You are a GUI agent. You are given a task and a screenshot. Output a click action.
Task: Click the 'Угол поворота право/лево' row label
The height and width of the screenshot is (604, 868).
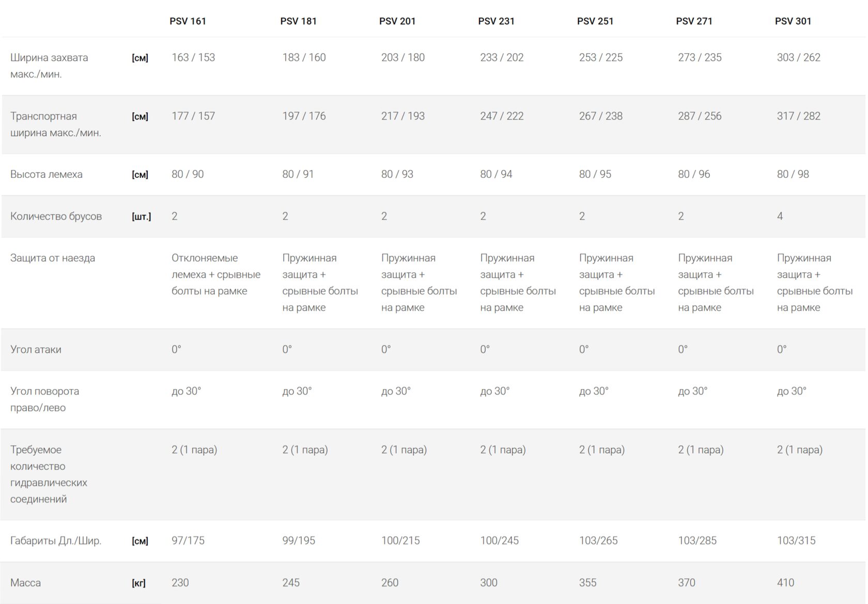click(x=44, y=399)
